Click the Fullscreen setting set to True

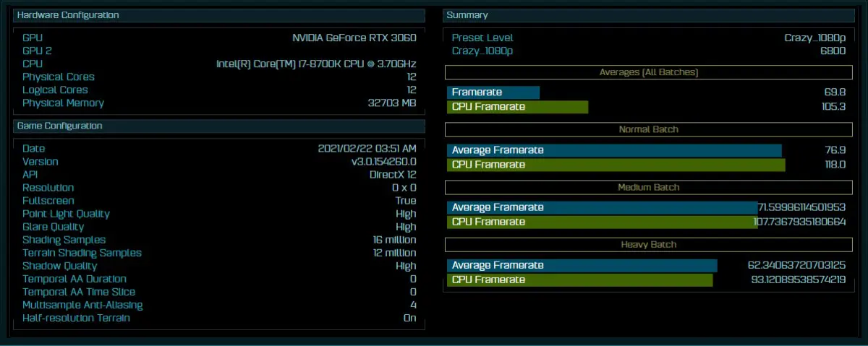[219, 200]
